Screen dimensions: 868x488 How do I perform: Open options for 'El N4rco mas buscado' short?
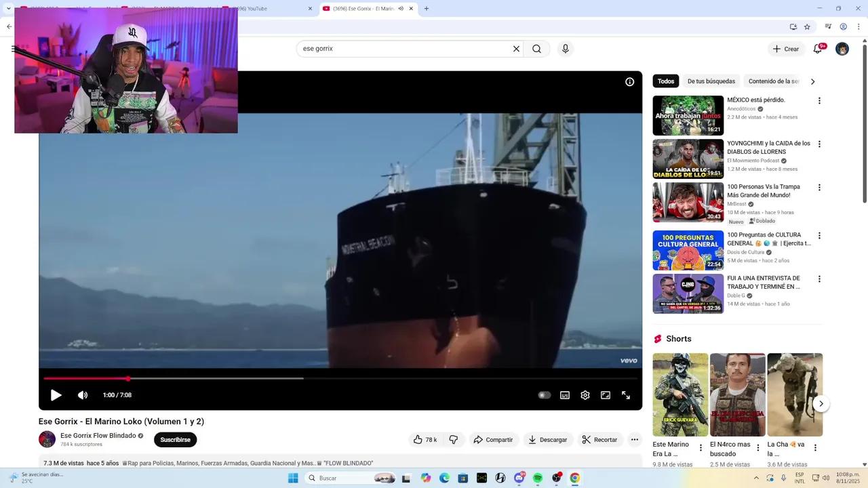758,448
